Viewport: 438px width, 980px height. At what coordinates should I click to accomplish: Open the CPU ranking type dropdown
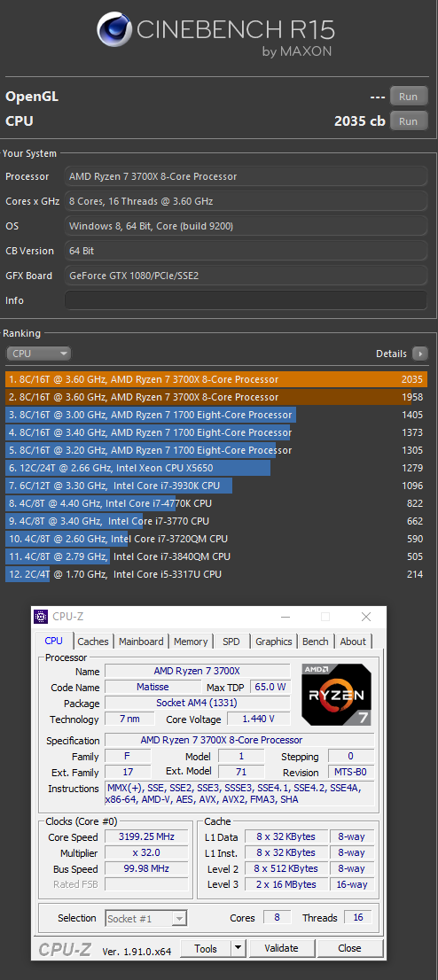pyautogui.click(x=38, y=354)
